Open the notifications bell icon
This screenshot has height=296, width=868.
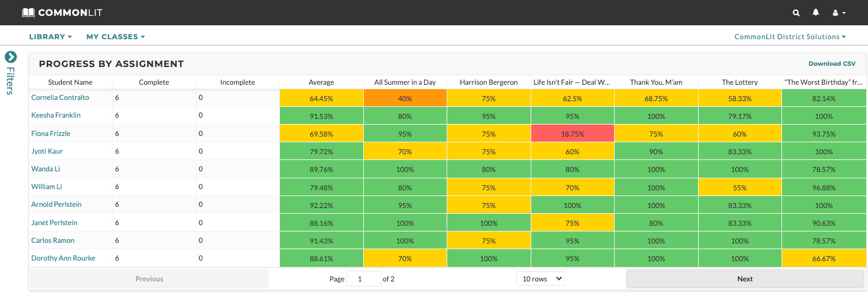(816, 13)
